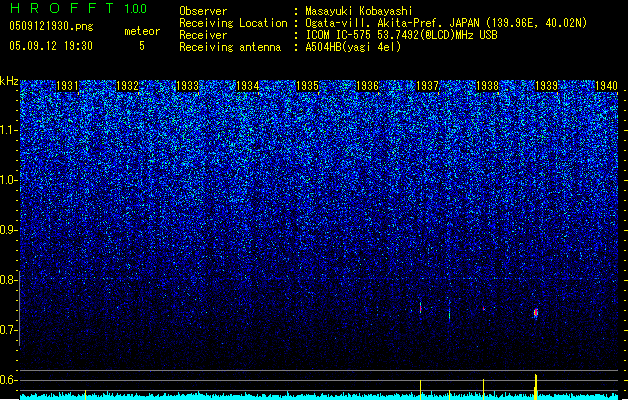
Task: Click the ICOM IC-575 receiver text
Action: tap(402, 35)
